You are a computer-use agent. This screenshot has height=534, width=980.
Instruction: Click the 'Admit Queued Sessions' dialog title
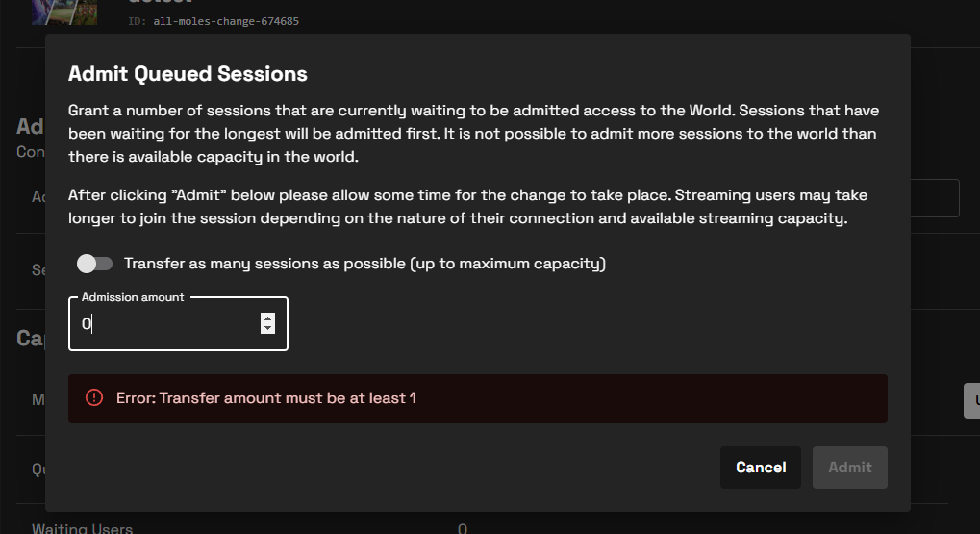188,74
